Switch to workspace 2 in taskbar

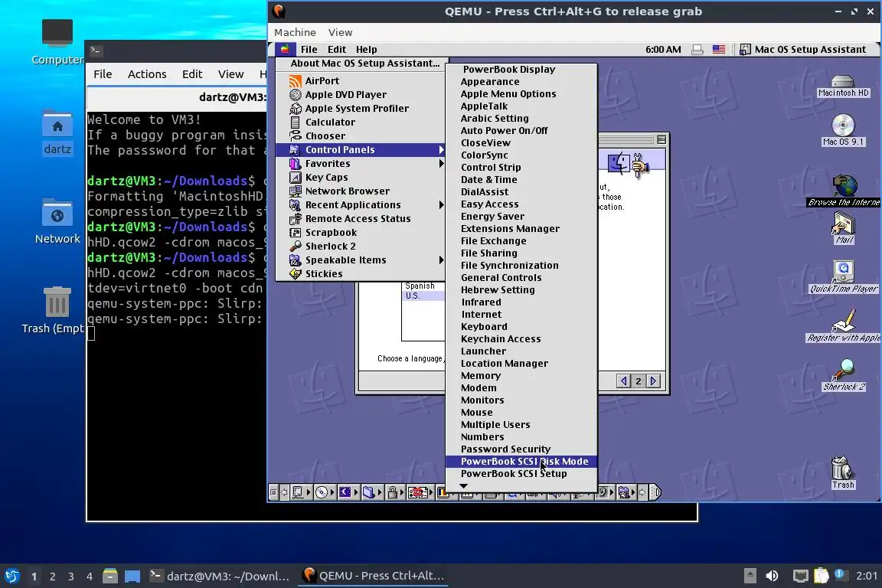pyautogui.click(x=52, y=577)
